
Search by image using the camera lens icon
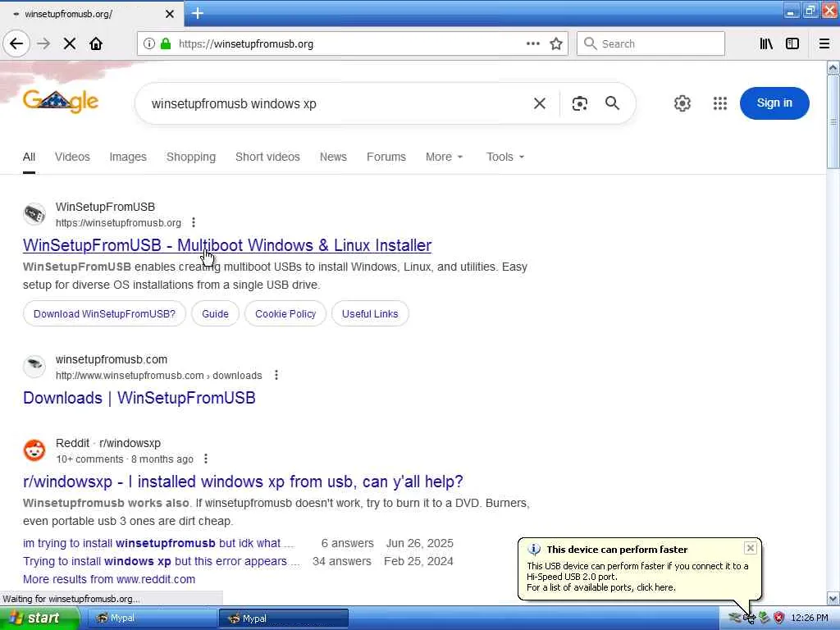580,103
